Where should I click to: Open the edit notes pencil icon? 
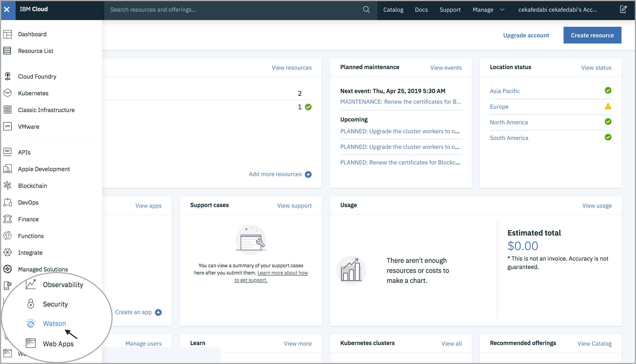coord(623,9)
